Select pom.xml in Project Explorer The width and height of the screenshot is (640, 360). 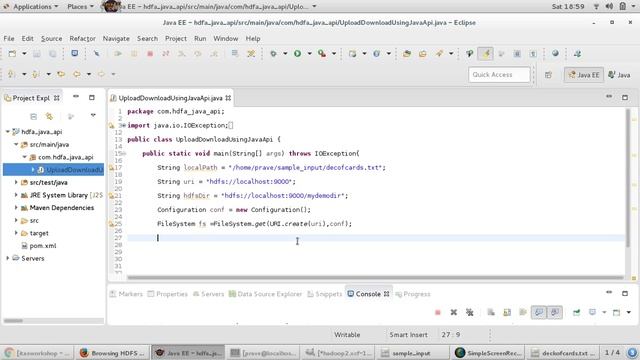(42, 246)
